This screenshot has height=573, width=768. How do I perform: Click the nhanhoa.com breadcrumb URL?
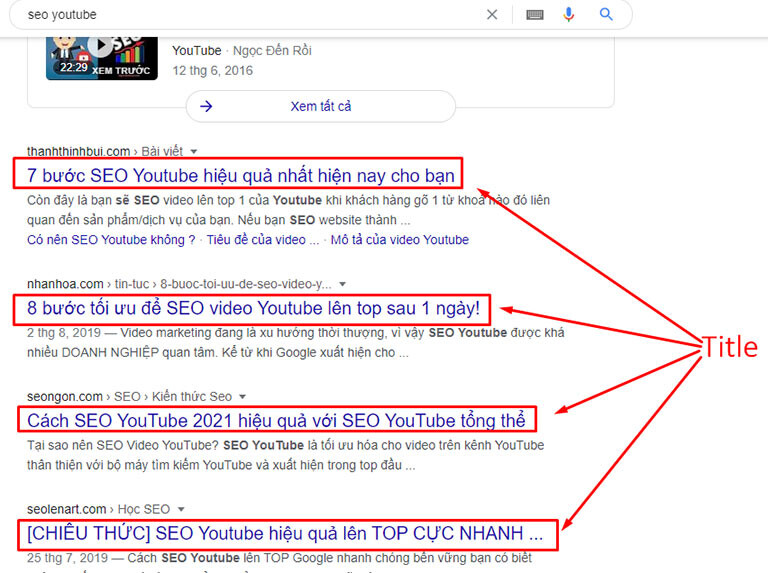point(179,284)
